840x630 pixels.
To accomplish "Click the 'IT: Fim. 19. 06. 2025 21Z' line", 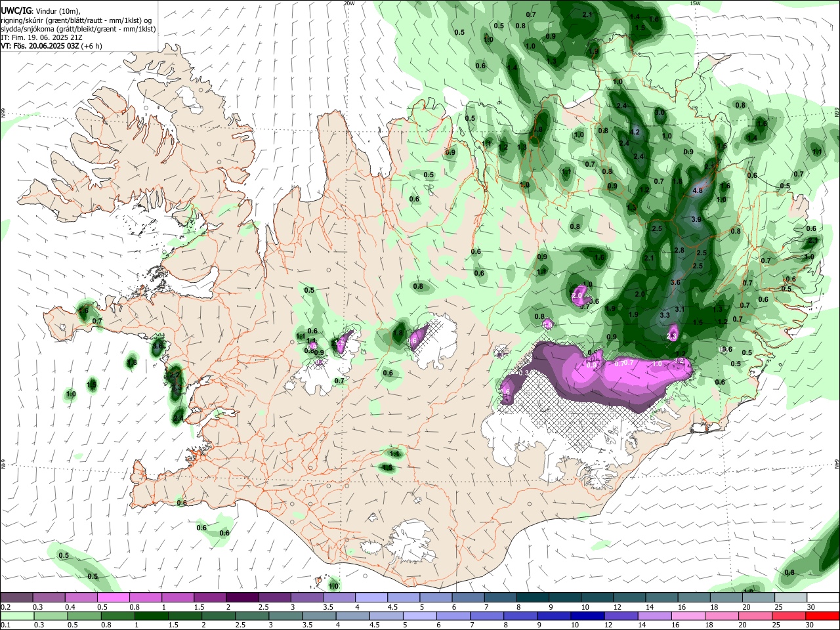I will [41, 37].
